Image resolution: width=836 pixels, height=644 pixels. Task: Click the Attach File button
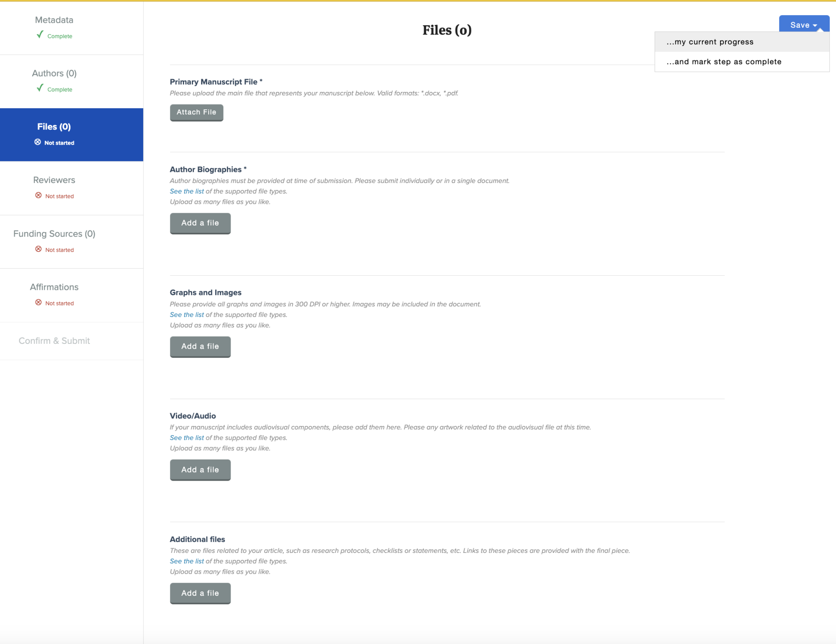point(196,112)
